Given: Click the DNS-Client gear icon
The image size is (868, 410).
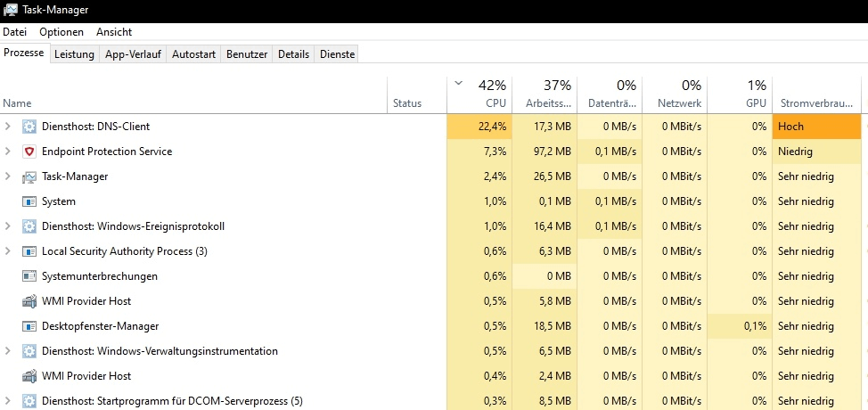Looking at the screenshot, I should 29,127.
